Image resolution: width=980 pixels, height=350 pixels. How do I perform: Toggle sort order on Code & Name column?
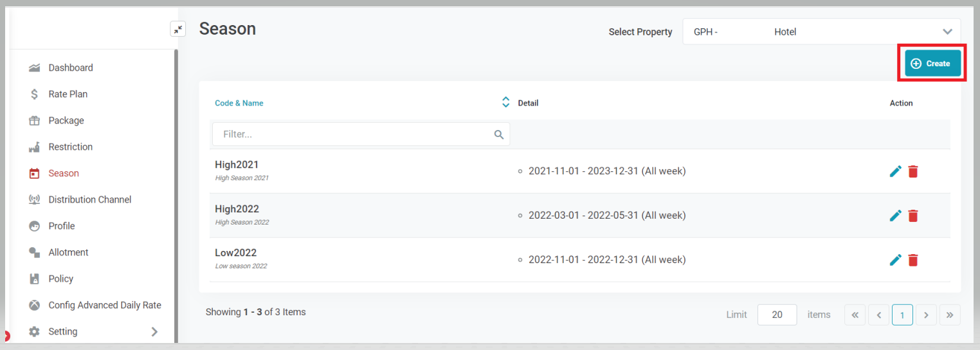click(x=505, y=102)
